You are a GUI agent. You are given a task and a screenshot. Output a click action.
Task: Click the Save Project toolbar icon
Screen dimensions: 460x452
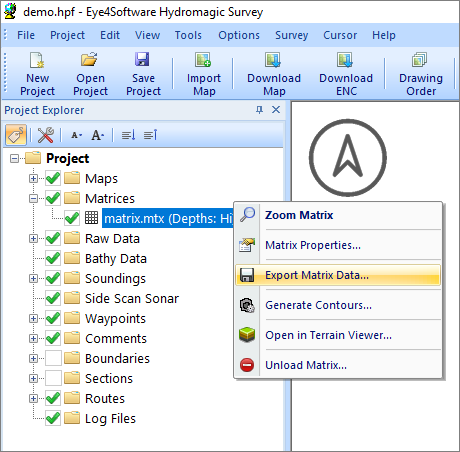coord(142,60)
